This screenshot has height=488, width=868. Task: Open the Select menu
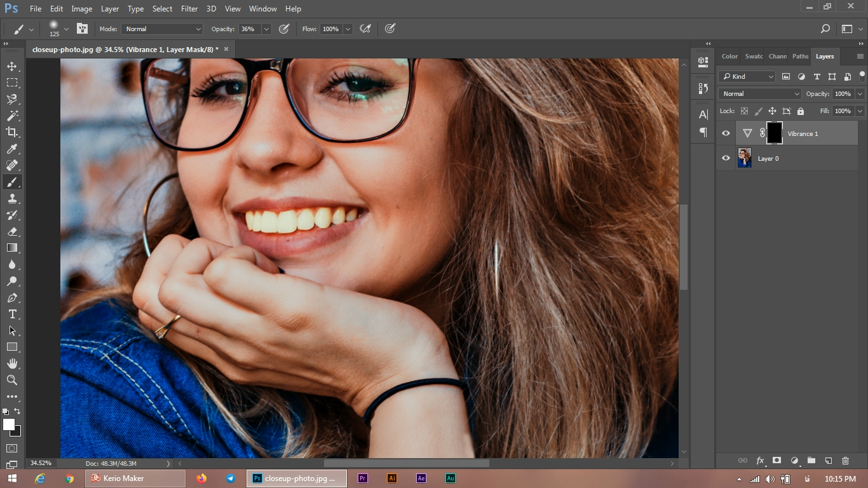tap(162, 9)
